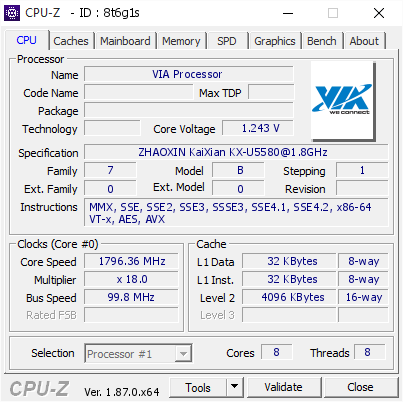Viewport: 403px width, 402px height.
Task: Click the Ext. Model value 0
Action: point(238,188)
